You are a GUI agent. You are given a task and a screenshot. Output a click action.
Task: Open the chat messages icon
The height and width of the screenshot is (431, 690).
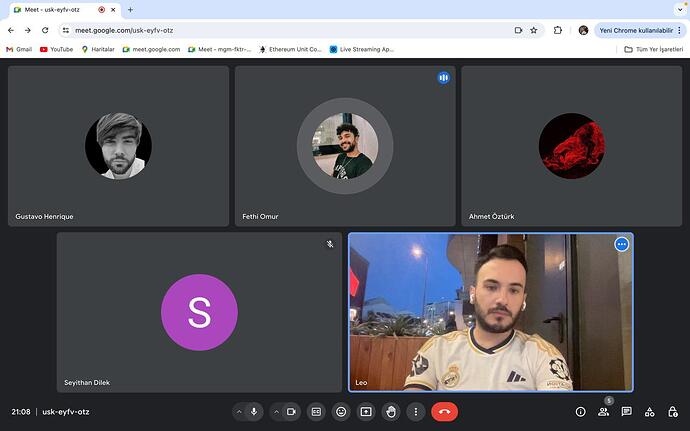click(626, 412)
